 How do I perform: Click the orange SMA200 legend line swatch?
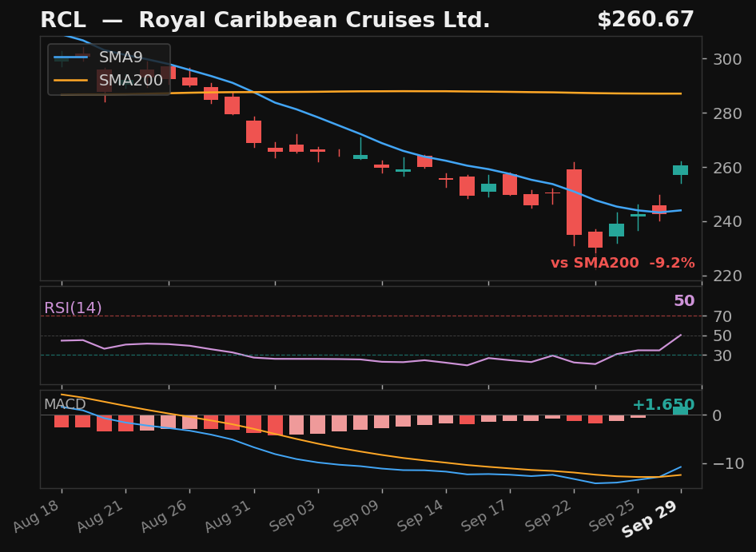tap(71, 80)
